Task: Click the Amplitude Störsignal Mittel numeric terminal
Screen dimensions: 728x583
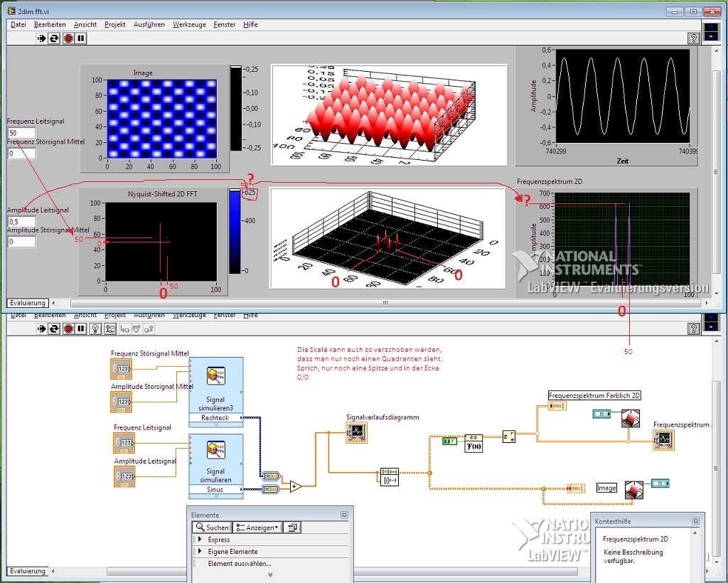Action: [121, 402]
